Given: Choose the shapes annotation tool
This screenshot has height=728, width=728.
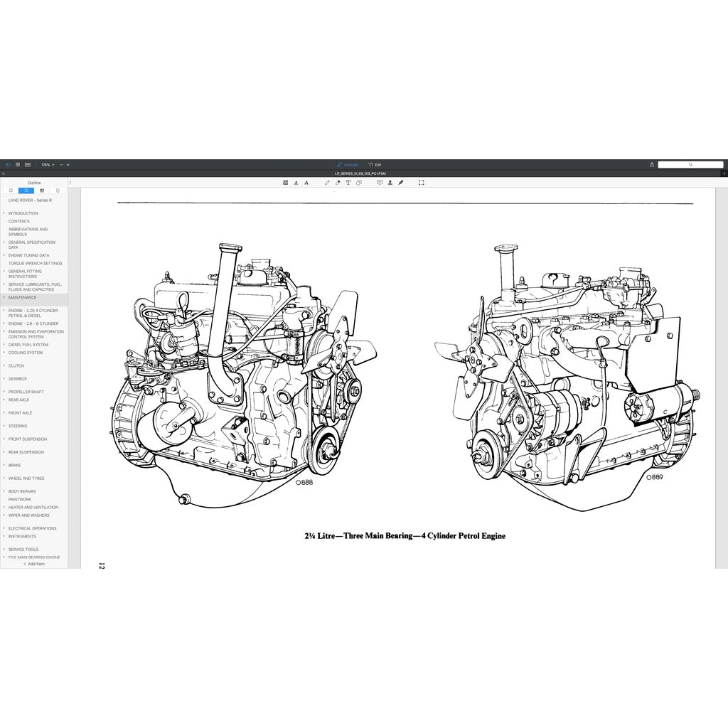Looking at the screenshot, I should tap(359, 183).
